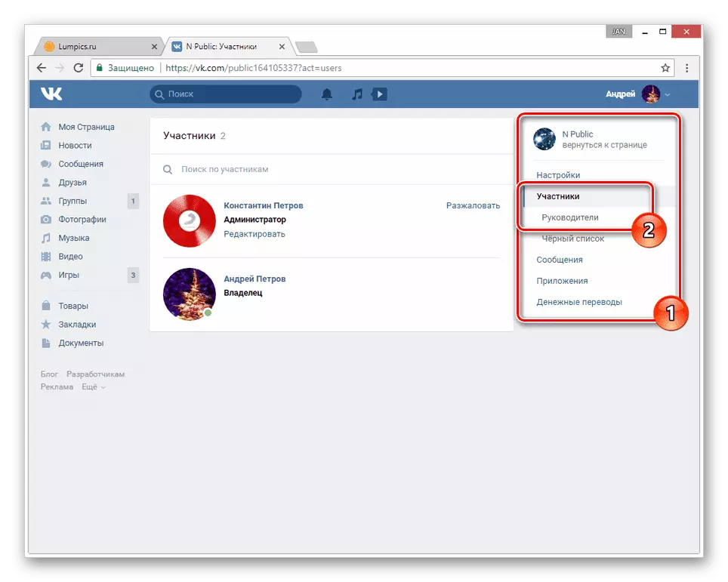Viewport: 728px width, 582px height.
Task: Click Разжаловать for Константин Петров
Action: [x=473, y=205]
